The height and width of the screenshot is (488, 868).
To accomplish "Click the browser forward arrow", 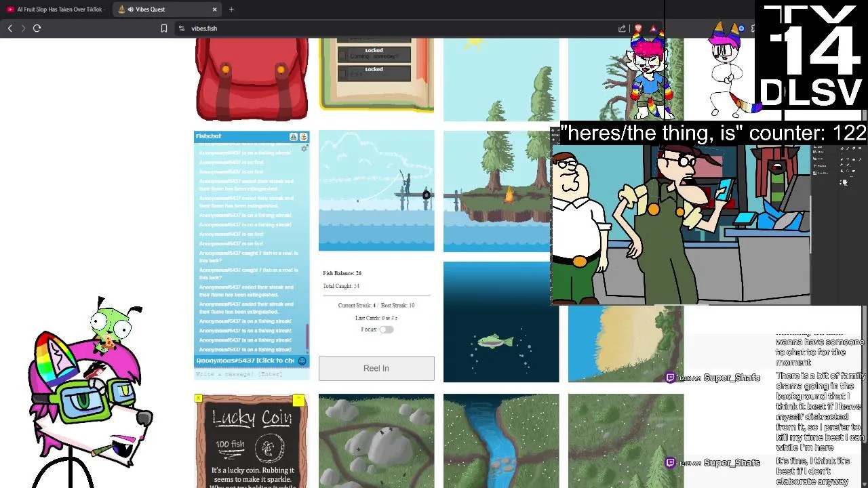I will click(x=23, y=28).
